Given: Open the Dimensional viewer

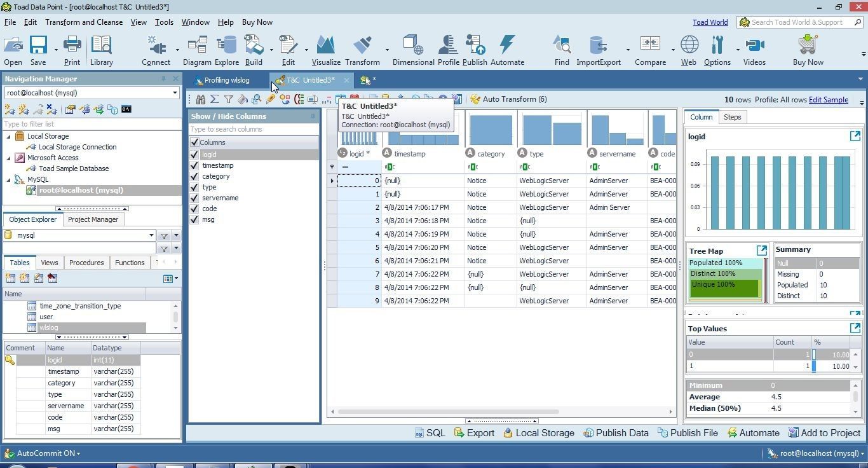Looking at the screenshot, I should [x=413, y=50].
